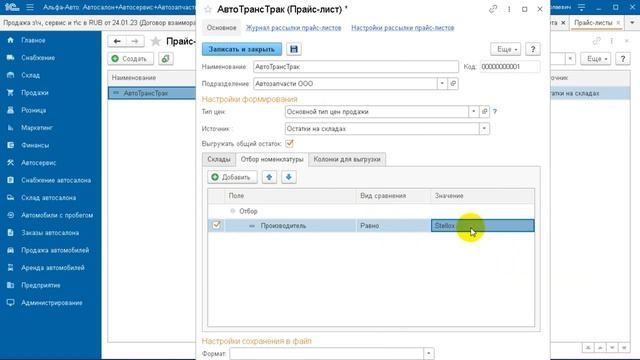Go to Главное section

pos(33,40)
